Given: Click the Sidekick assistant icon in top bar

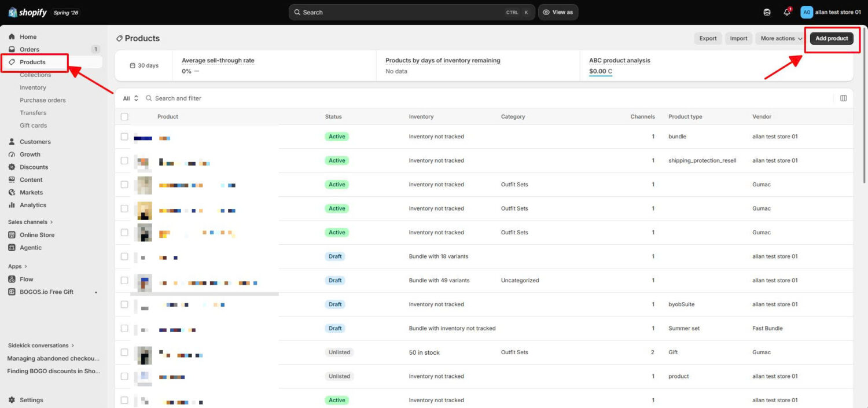Looking at the screenshot, I should click(x=767, y=12).
